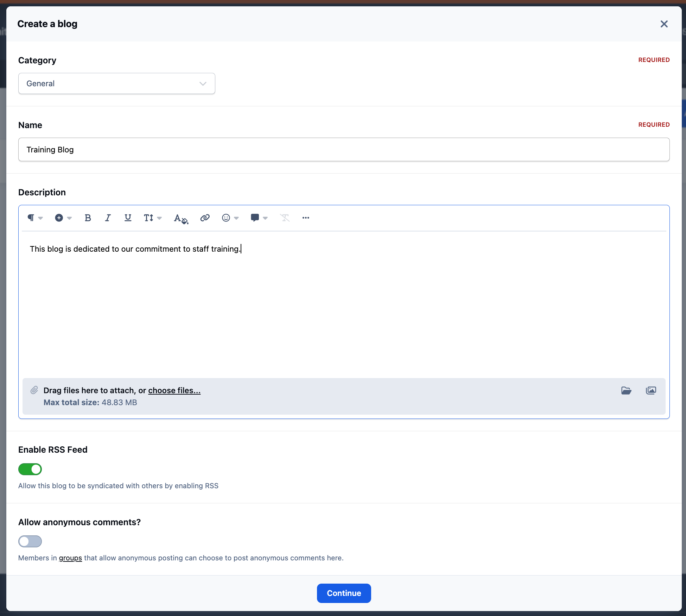Insert a link in description
The width and height of the screenshot is (686, 616).
point(205,218)
